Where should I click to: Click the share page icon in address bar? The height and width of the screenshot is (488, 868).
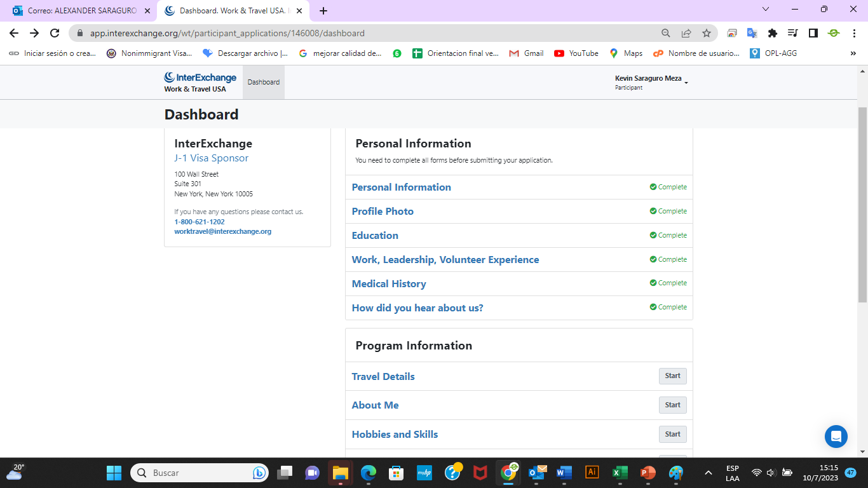[686, 33]
